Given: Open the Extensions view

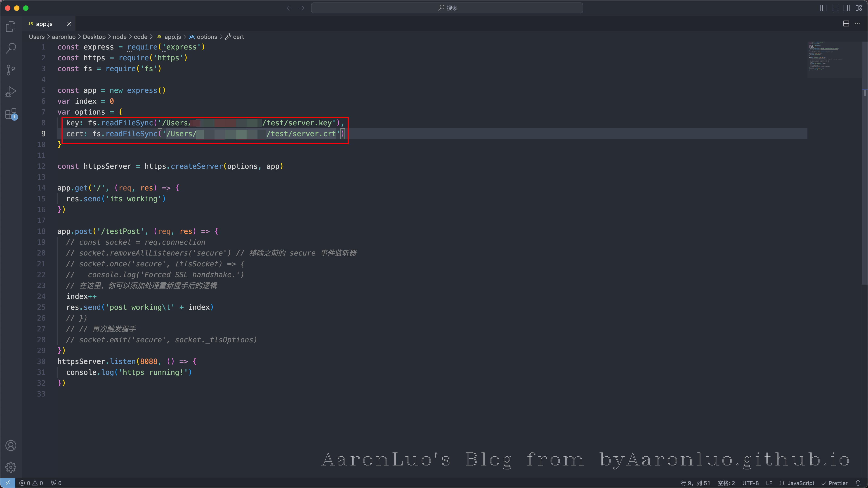Looking at the screenshot, I should tap(11, 114).
